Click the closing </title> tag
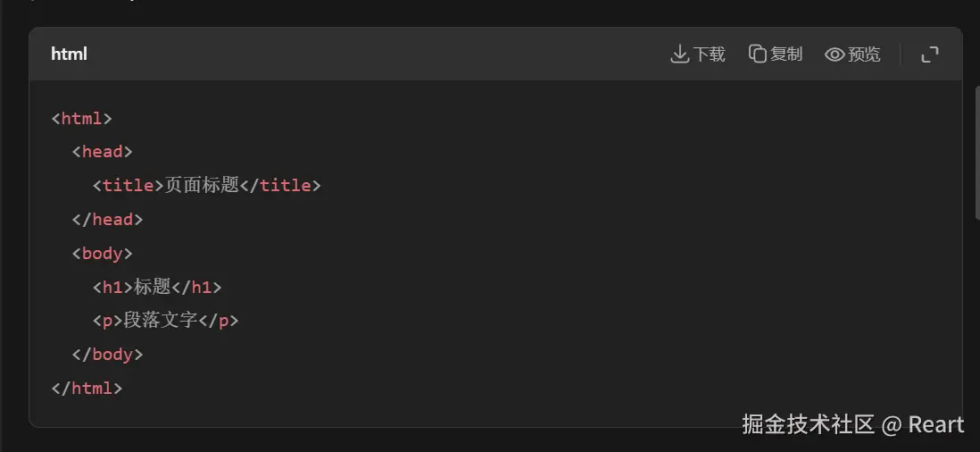 coord(280,186)
